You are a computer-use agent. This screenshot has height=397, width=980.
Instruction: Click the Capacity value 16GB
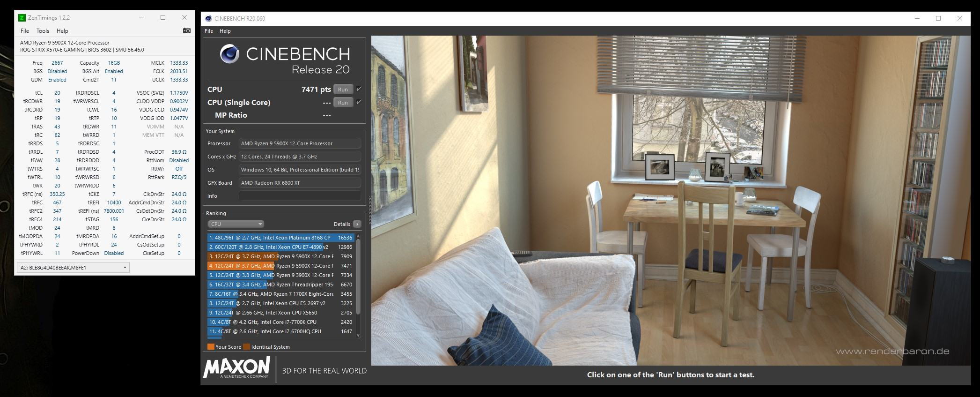[x=114, y=63]
